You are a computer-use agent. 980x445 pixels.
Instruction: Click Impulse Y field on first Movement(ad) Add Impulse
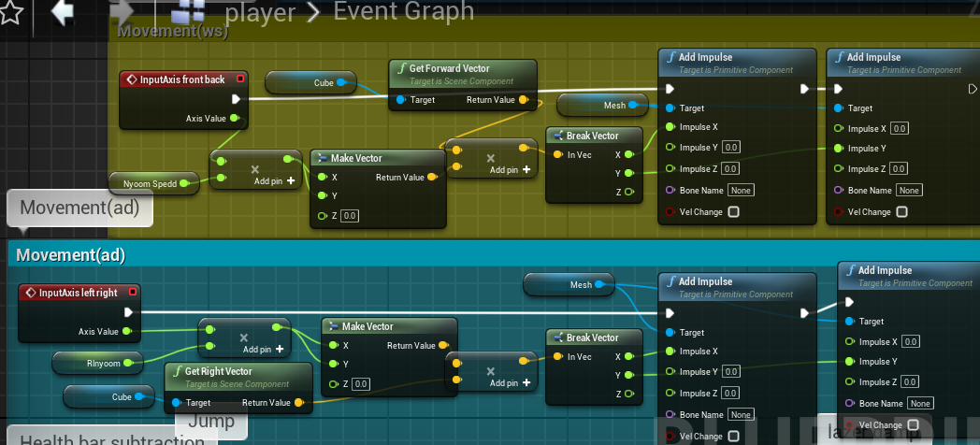point(731,371)
